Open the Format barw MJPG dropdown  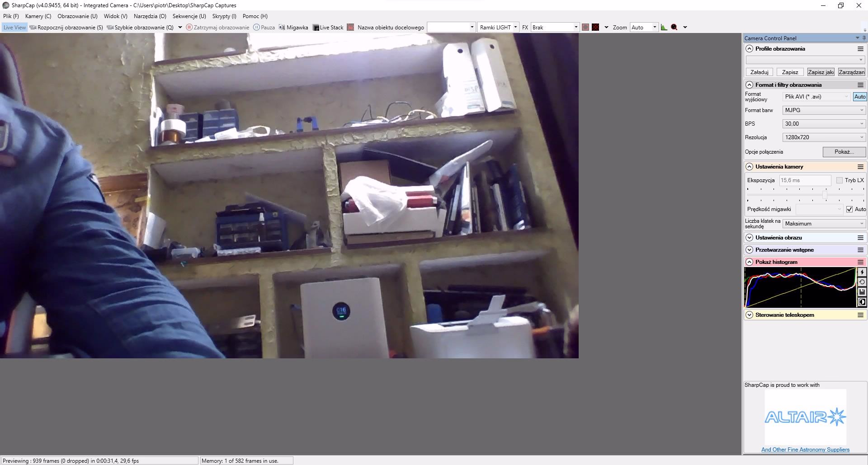(x=824, y=110)
